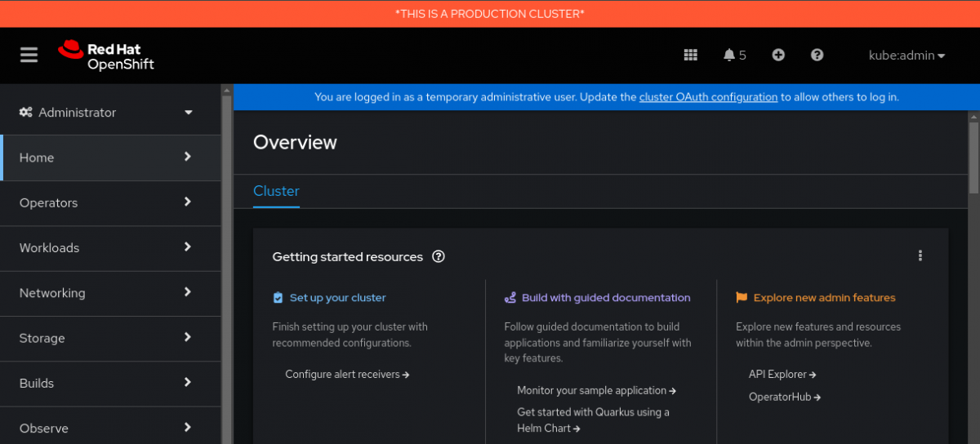This screenshot has width=980, height=444.
Task: Click the sidebar vertical scrollbar
Action: pos(227,264)
